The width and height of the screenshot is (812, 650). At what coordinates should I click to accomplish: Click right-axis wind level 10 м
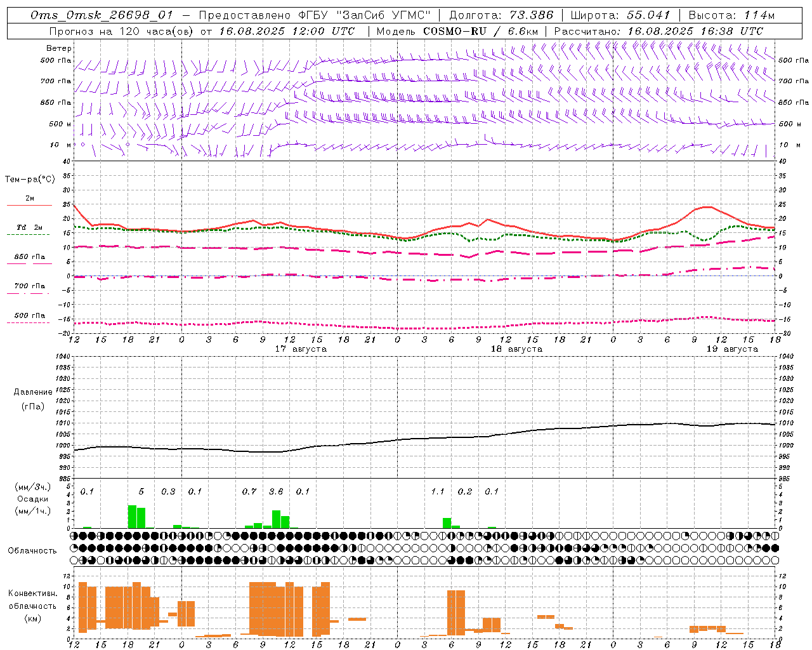[x=789, y=145]
